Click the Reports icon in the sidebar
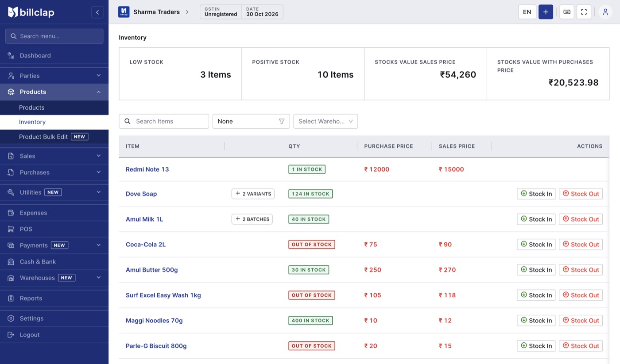Screen dimensions: 620x364 (11, 298)
